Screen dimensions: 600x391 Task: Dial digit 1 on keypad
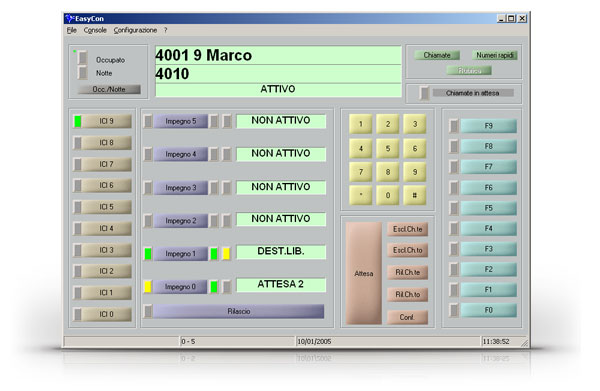click(x=360, y=124)
